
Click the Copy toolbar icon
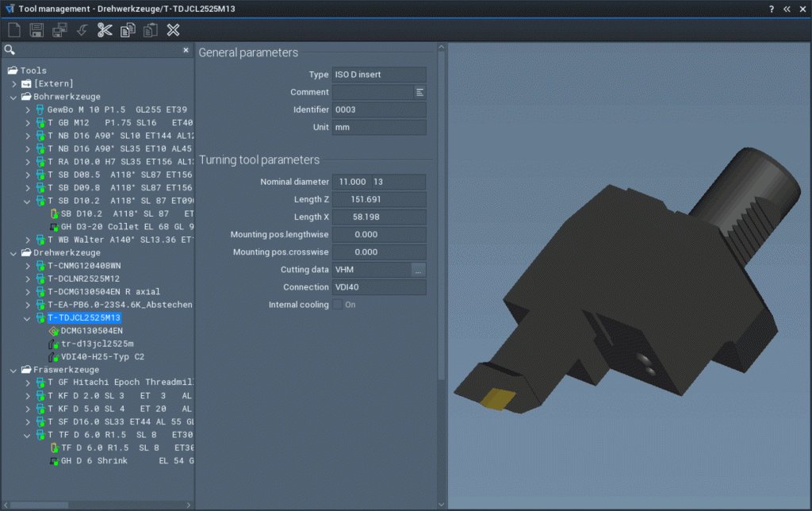coord(128,30)
